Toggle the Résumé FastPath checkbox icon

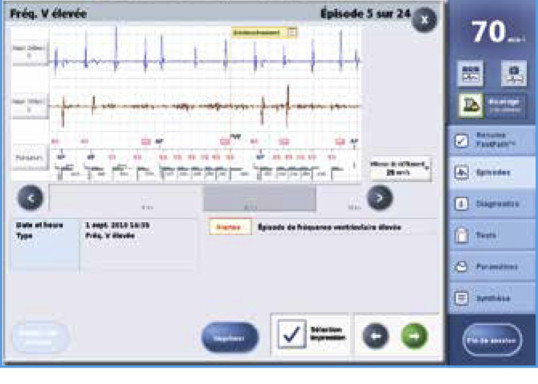[461, 141]
